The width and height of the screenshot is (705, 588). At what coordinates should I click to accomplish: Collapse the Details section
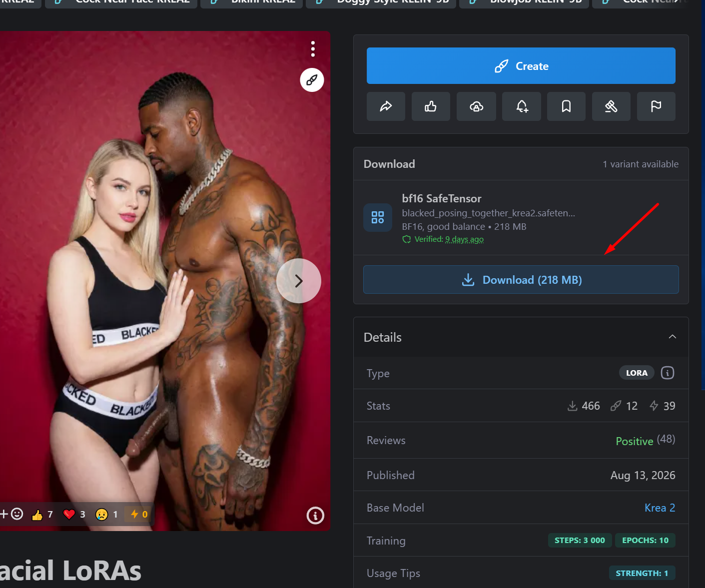pyautogui.click(x=673, y=337)
